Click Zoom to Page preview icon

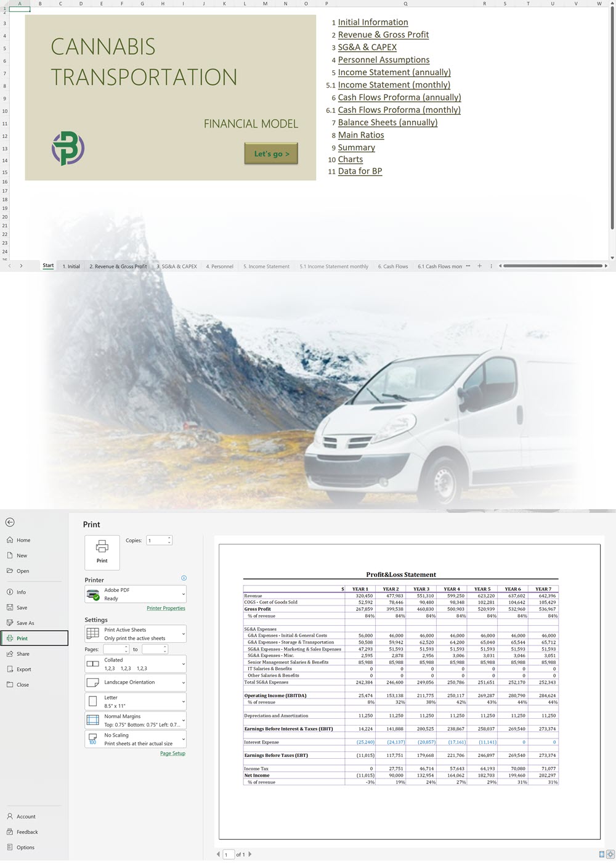coord(610,854)
